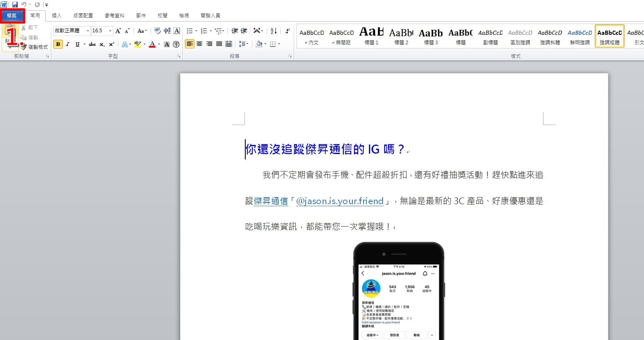Toggle Bold formatting

[58, 44]
